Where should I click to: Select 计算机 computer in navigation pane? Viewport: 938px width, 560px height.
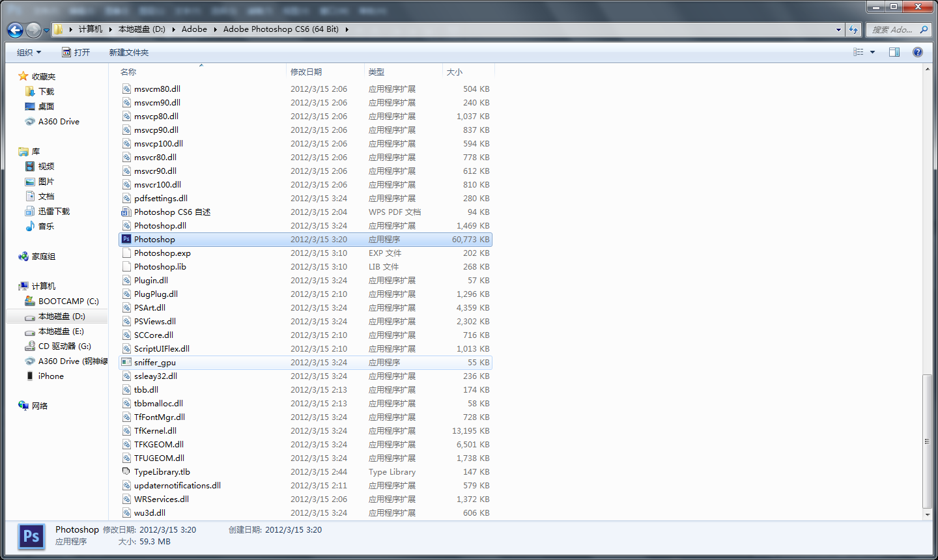coord(37,286)
